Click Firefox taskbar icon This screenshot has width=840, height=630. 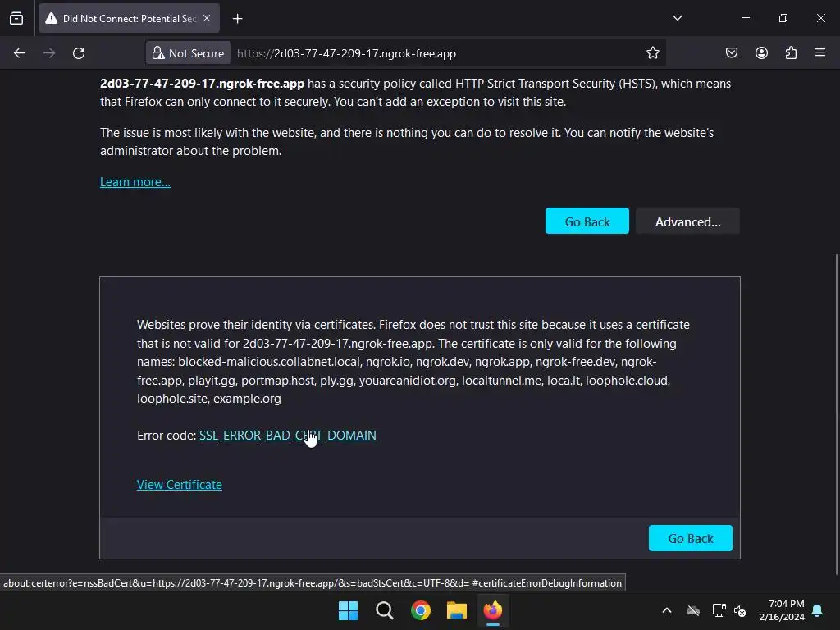(x=493, y=610)
